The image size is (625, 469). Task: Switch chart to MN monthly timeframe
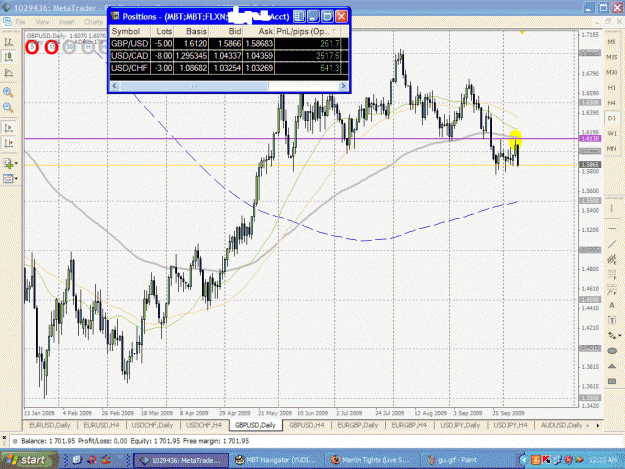(x=611, y=148)
